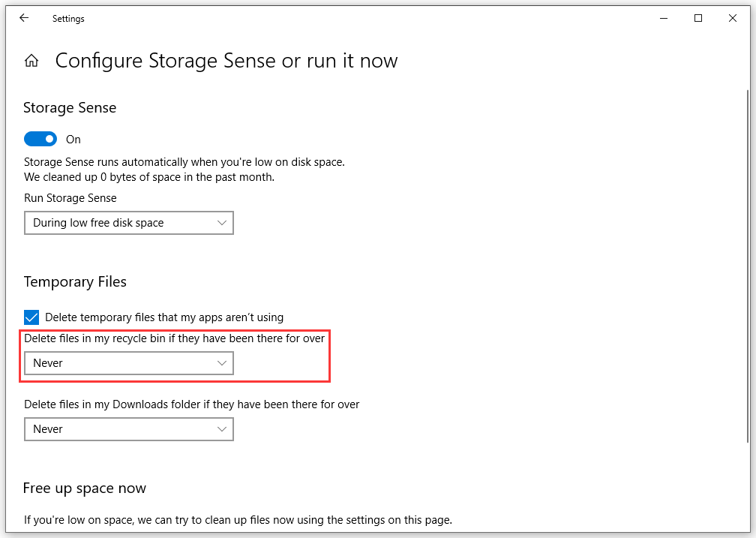Click 'We cleaned up 0 bytes' text
Image resolution: width=756 pixels, height=538 pixels.
(x=149, y=177)
